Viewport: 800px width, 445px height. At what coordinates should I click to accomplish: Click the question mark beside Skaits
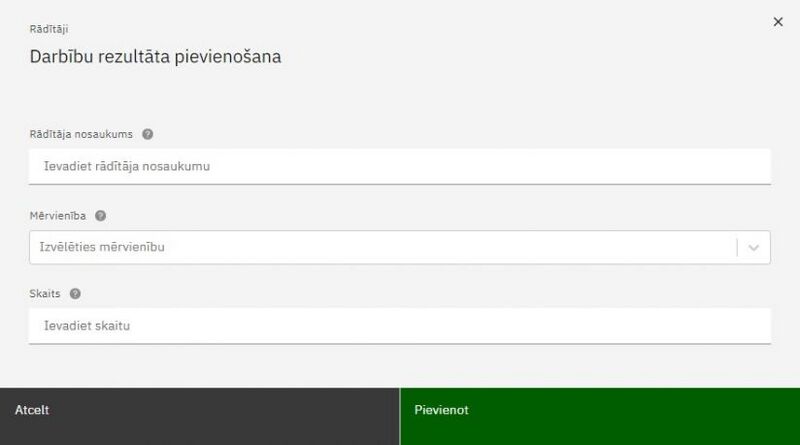(75, 293)
